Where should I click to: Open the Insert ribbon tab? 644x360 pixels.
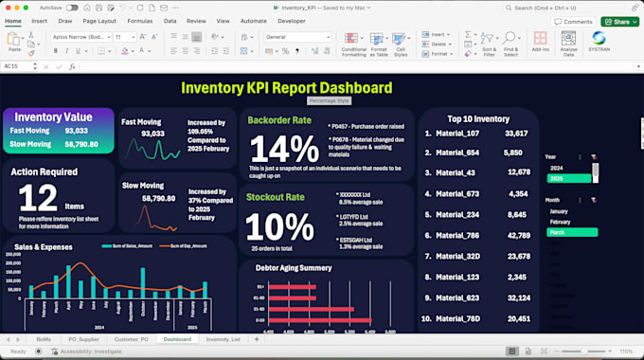click(x=39, y=21)
